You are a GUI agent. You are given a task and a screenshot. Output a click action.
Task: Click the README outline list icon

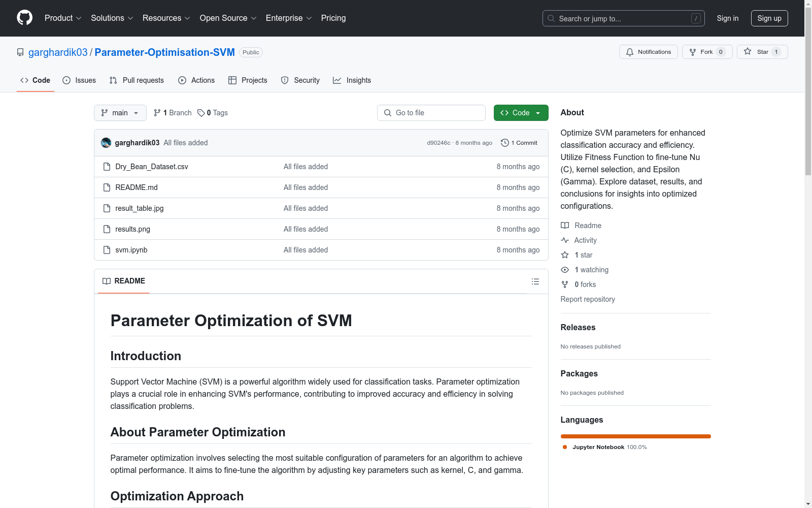coord(535,281)
